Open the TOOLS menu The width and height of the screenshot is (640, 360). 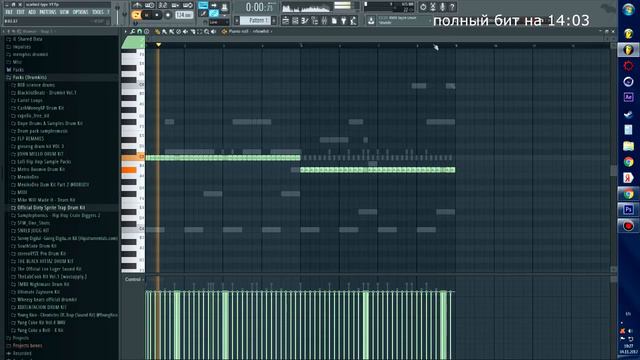tap(98, 12)
